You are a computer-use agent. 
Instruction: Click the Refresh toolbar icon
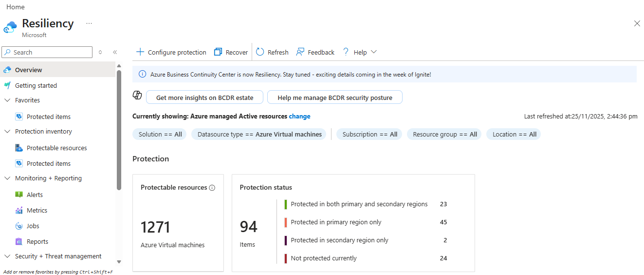260,52
